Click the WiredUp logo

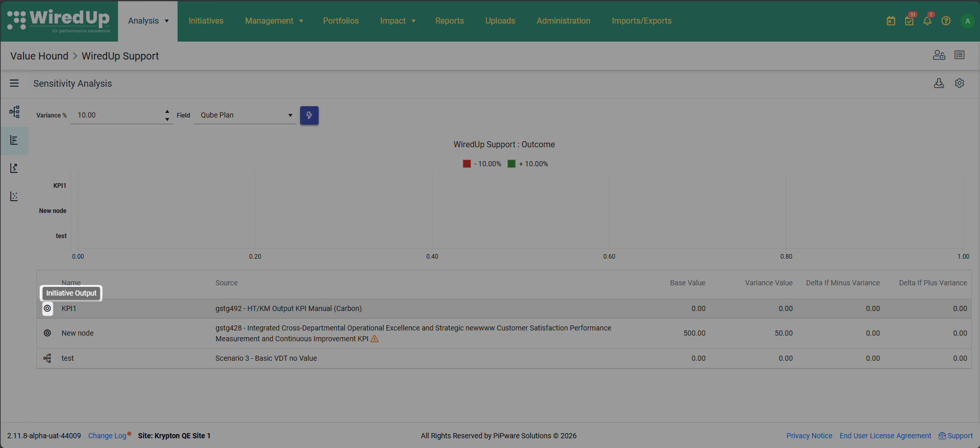pos(58,21)
